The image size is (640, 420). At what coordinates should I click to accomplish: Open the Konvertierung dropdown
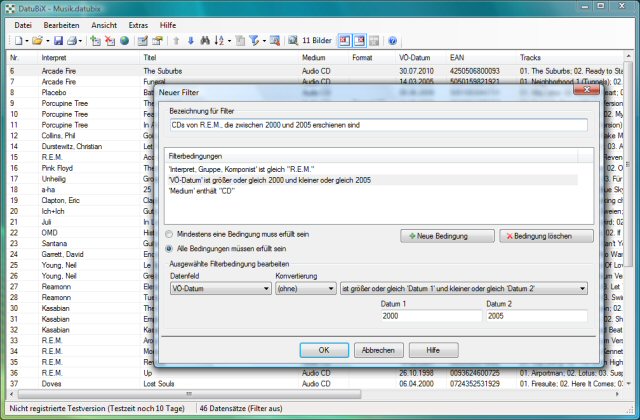tap(303, 289)
